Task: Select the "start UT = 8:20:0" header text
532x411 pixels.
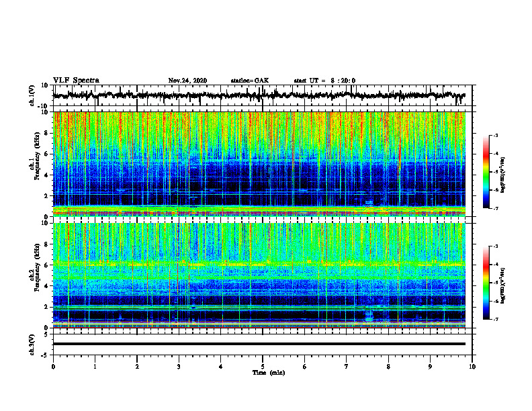Action: [x=324, y=81]
